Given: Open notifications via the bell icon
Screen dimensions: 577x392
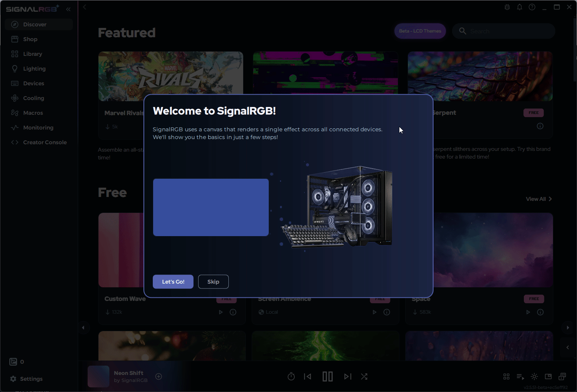Looking at the screenshot, I should point(519,7).
